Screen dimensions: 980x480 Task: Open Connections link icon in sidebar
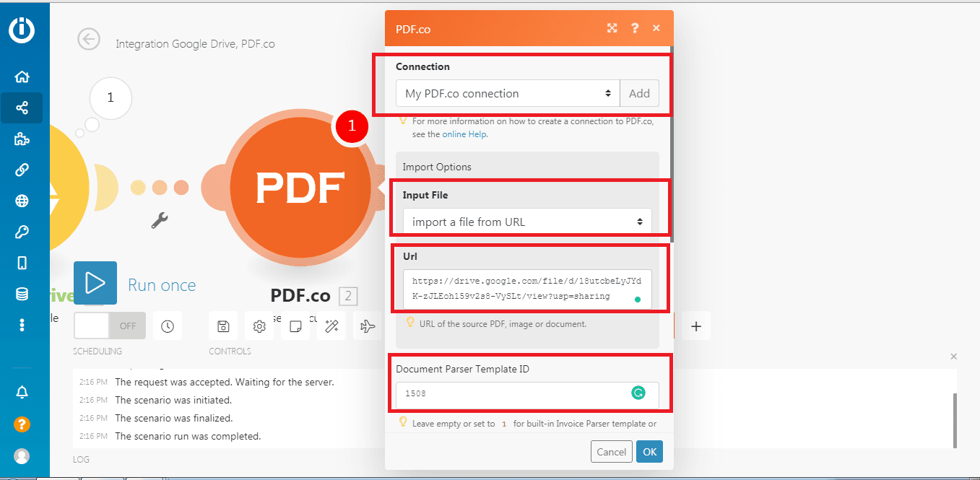pos(22,170)
